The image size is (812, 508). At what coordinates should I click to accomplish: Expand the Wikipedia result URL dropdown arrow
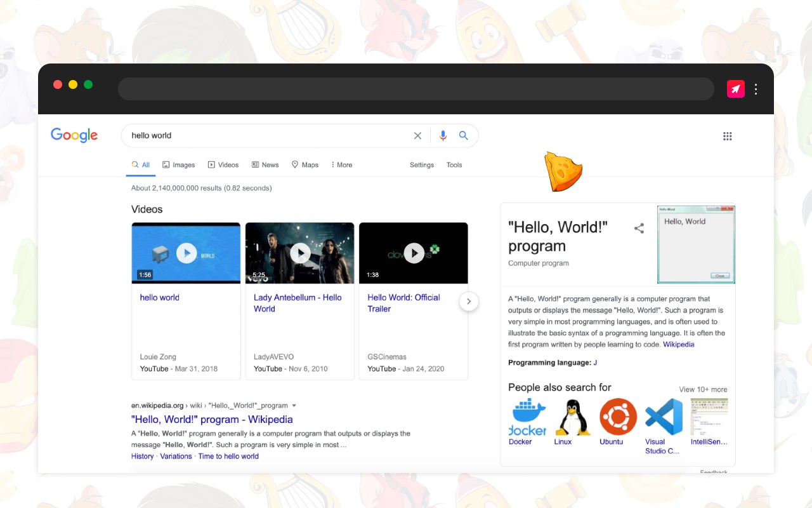point(294,405)
